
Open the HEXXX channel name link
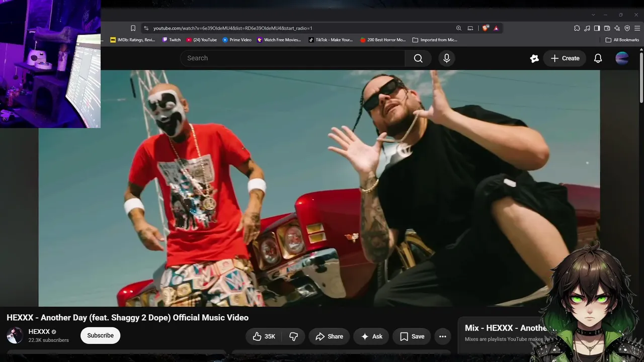pyautogui.click(x=39, y=332)
